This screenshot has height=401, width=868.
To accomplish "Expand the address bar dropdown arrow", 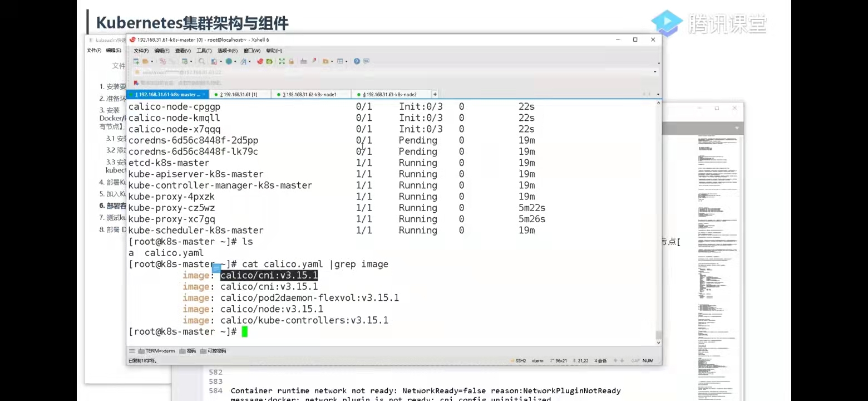I will pos(655,72).
